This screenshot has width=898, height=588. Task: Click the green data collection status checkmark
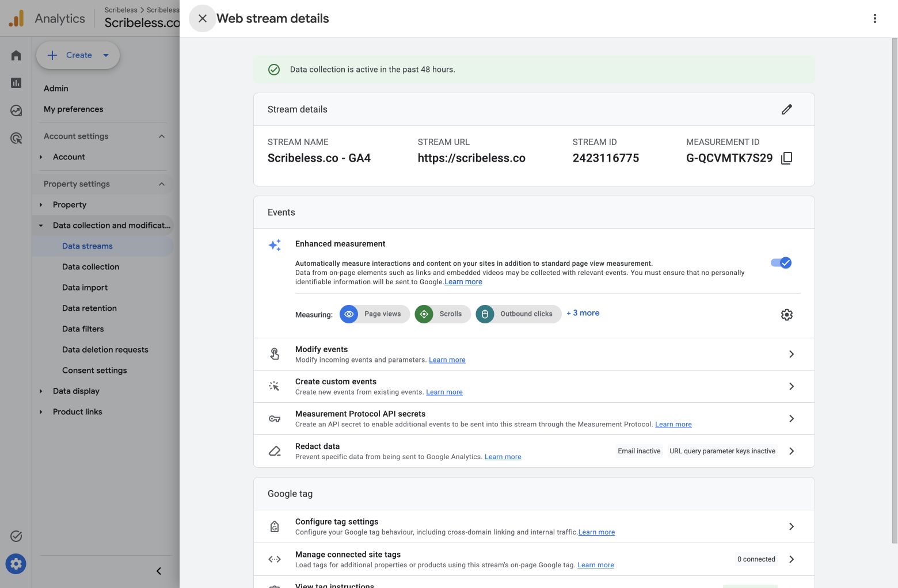point(274,70)
